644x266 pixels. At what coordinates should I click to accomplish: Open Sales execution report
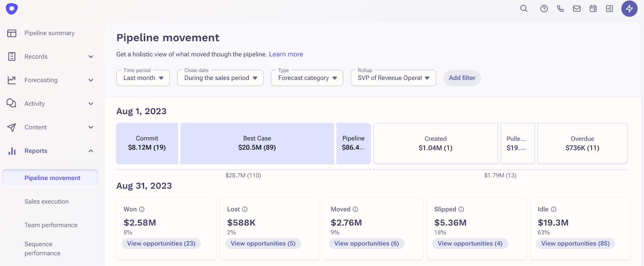[46, 201]
